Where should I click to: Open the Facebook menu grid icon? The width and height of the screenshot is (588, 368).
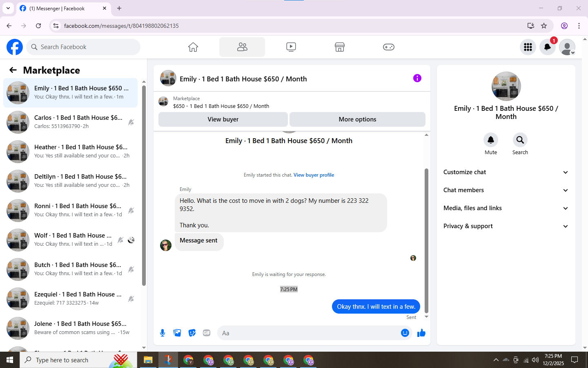(528, 47)
